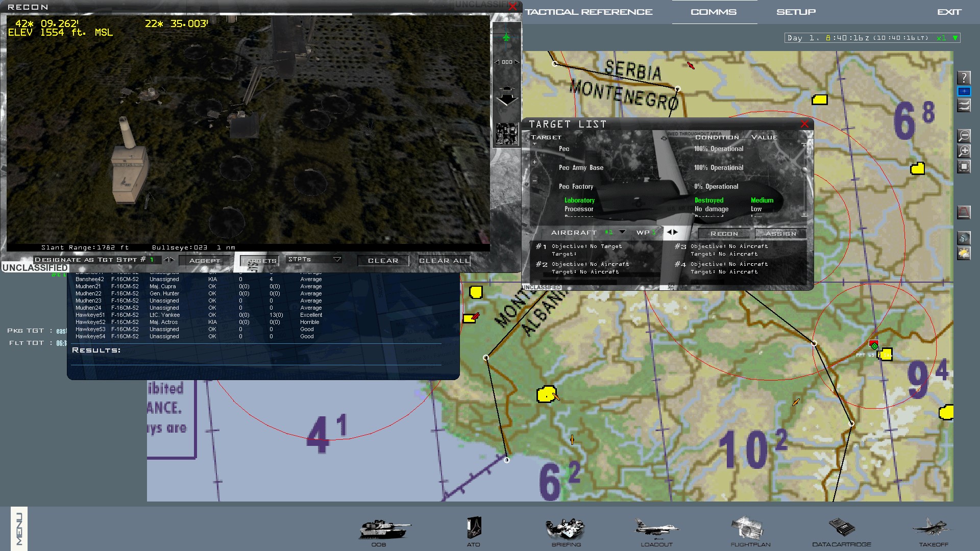Open the time acceleration x1 dropdown

click(948, 38)
